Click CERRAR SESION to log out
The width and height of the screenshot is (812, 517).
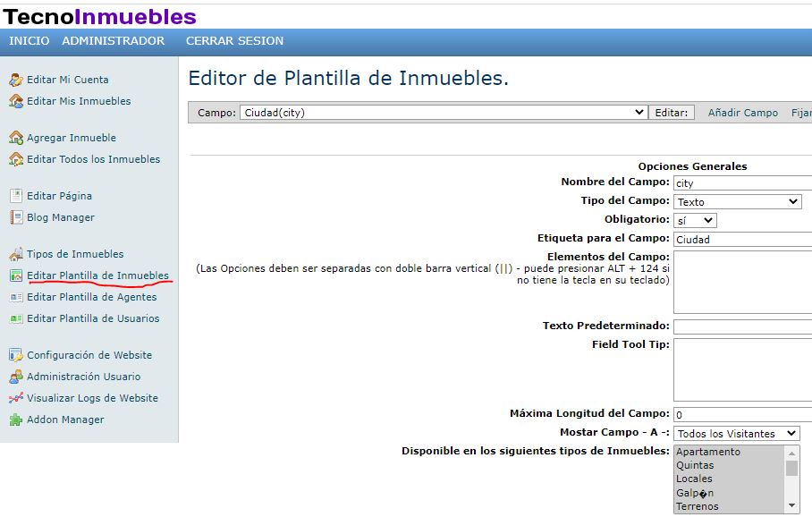pos(234,41)
